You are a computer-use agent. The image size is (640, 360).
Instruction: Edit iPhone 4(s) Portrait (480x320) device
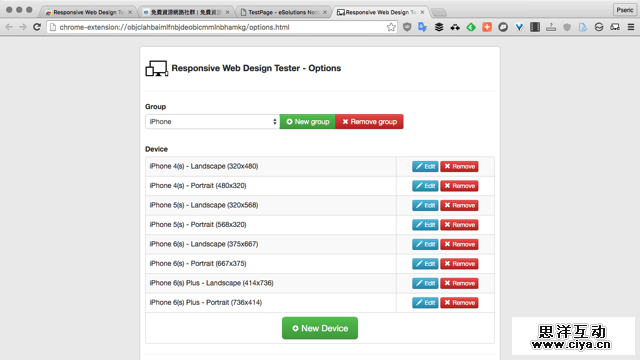pos(425,186)
